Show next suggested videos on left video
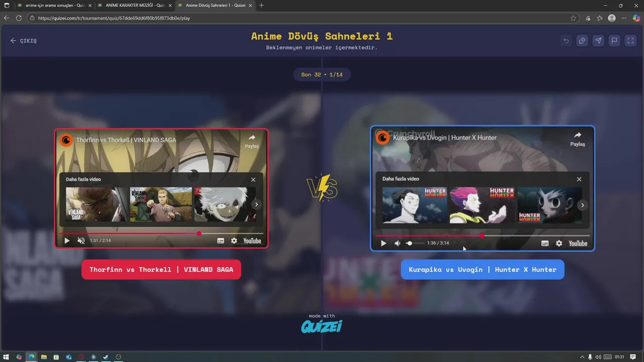This screenshot has width=644, height=362. (257, 205)
